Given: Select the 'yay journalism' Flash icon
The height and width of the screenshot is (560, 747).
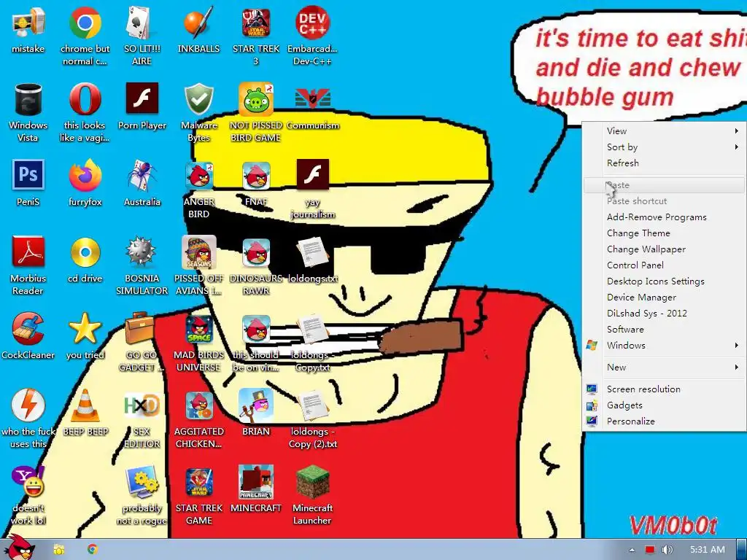Looking at the screenshot, I should [312, 189].
